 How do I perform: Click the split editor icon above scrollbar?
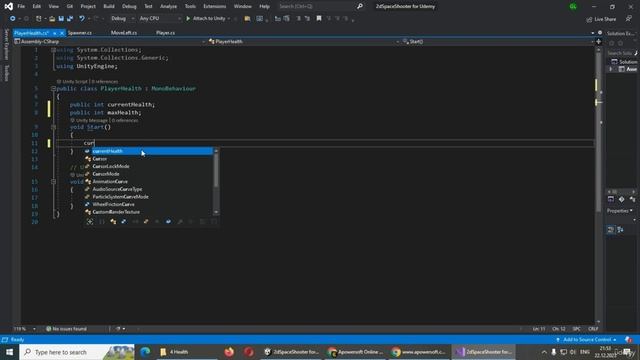tap(599, 42)
